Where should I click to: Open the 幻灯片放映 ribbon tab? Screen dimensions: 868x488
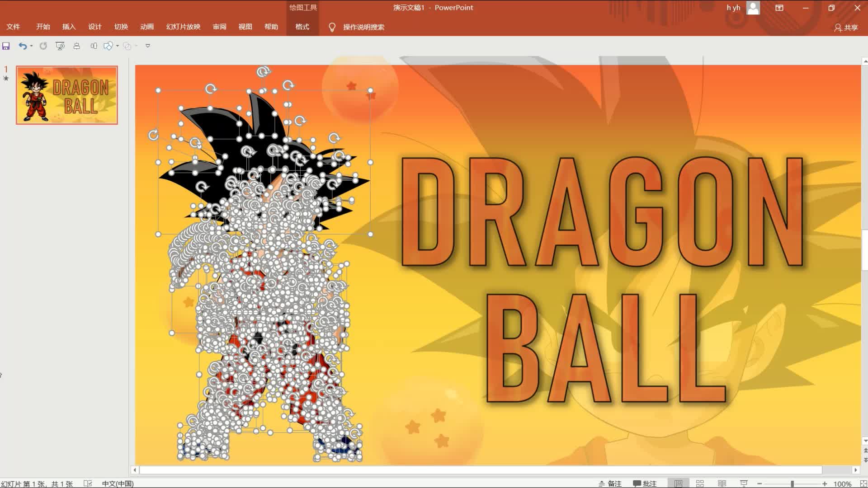183,27
